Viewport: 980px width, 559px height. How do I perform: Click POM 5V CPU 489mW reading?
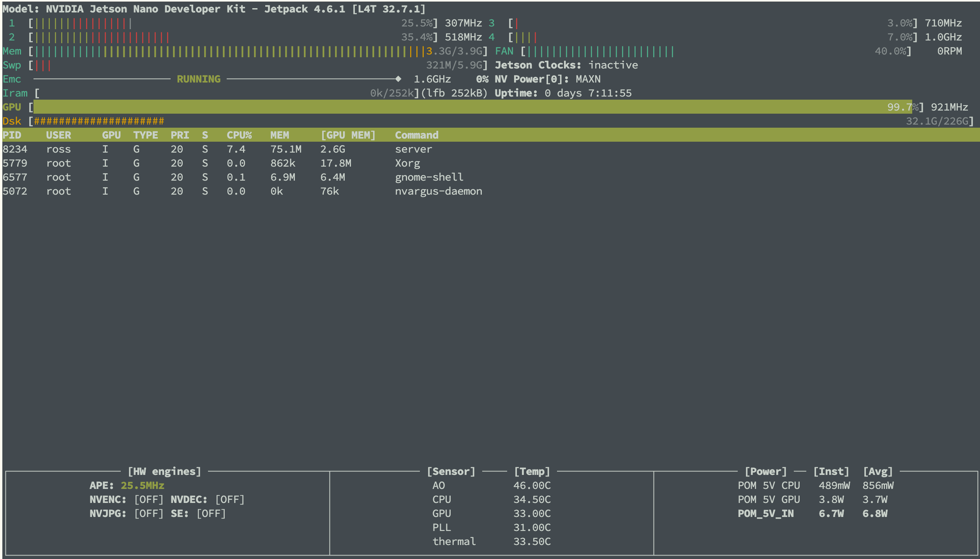[x=834, y=485]
